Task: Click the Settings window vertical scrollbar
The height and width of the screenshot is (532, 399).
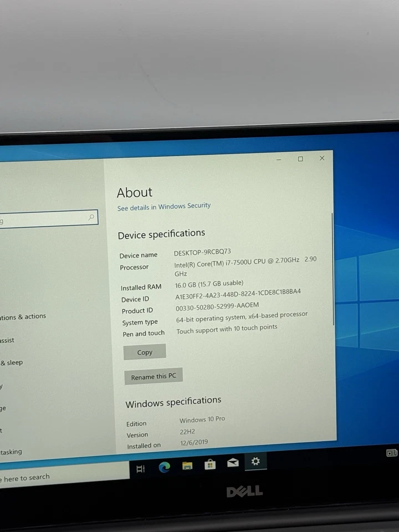Action: tap(333, 269)
